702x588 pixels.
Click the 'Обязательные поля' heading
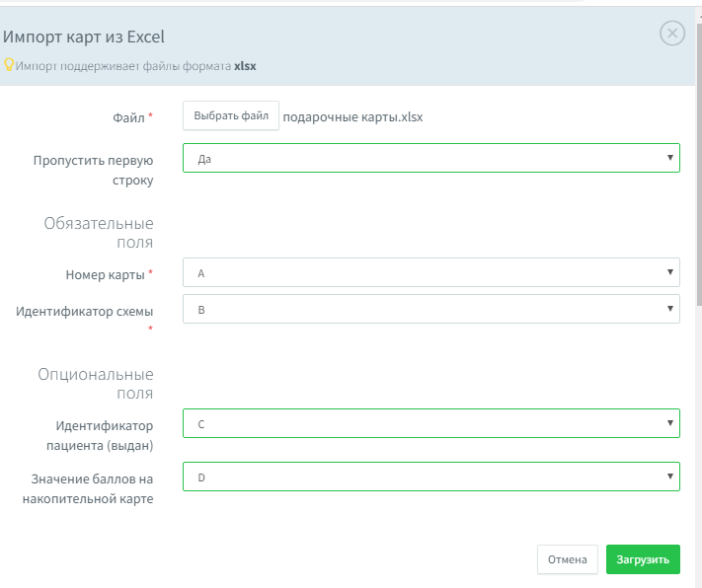[99, 233]
